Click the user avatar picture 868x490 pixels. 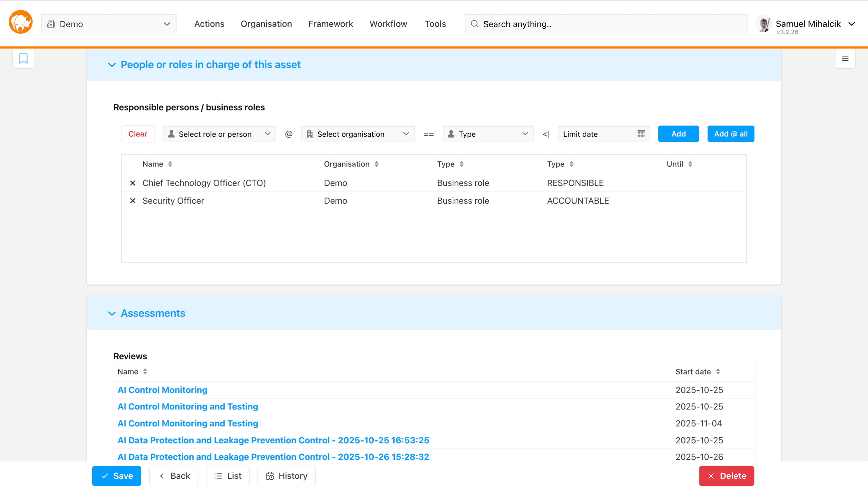tap(764, 24)
